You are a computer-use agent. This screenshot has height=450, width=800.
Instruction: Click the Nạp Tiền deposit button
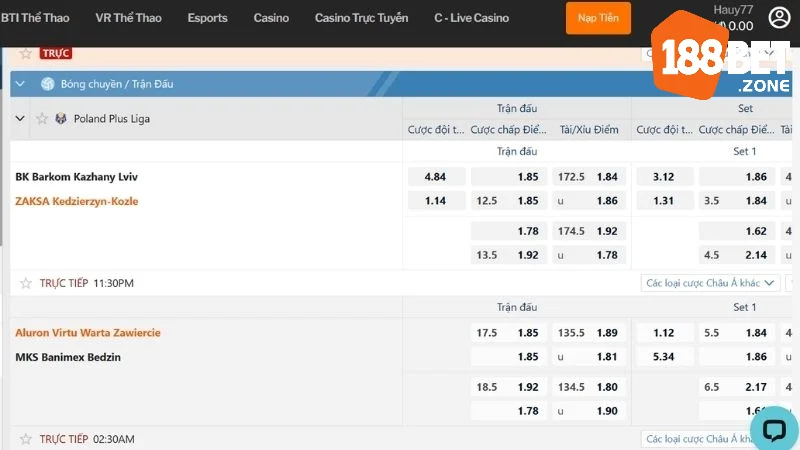click(x=598, y=18)
